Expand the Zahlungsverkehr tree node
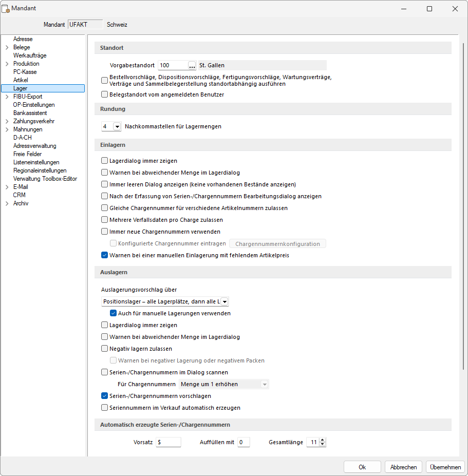 pos(7,121)
